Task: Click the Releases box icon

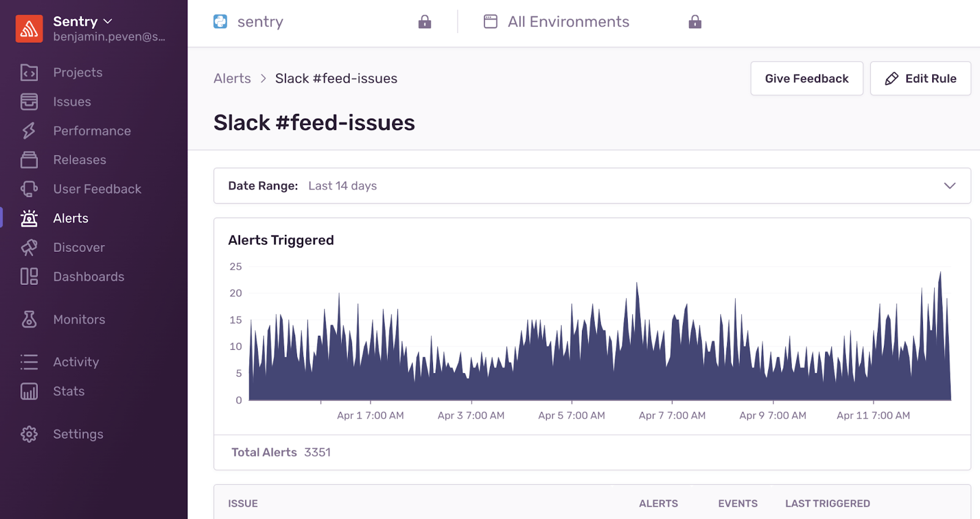Action: (29, 160)
